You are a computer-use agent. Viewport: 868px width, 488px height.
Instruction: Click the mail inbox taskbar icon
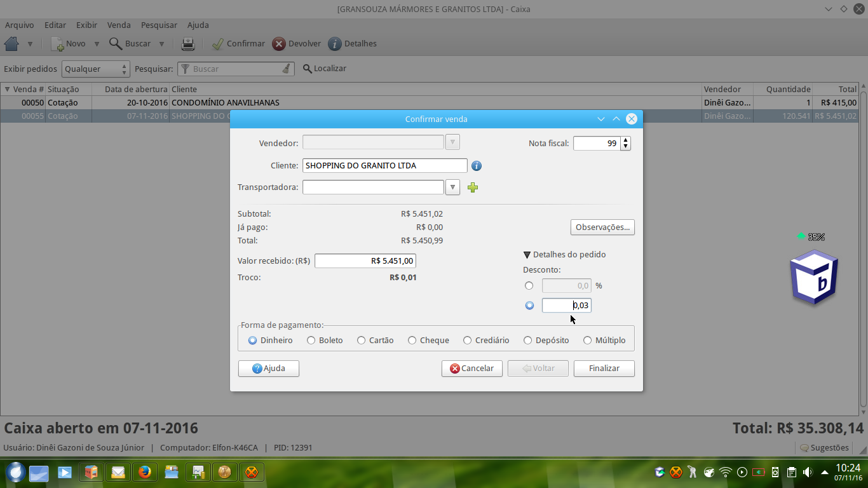tap(118, 472)
